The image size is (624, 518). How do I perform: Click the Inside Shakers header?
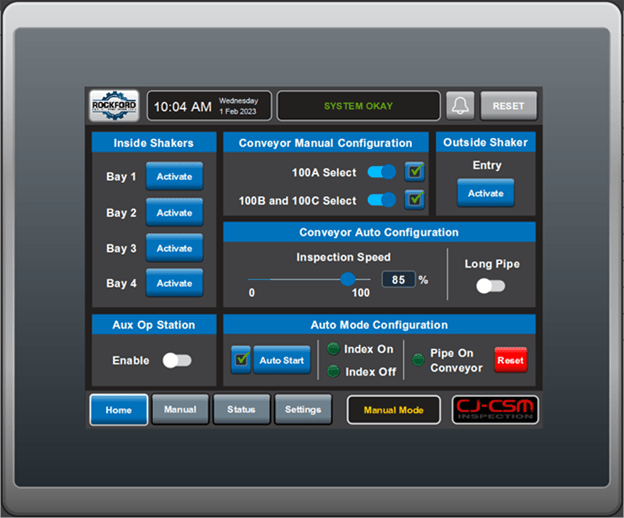154,142
